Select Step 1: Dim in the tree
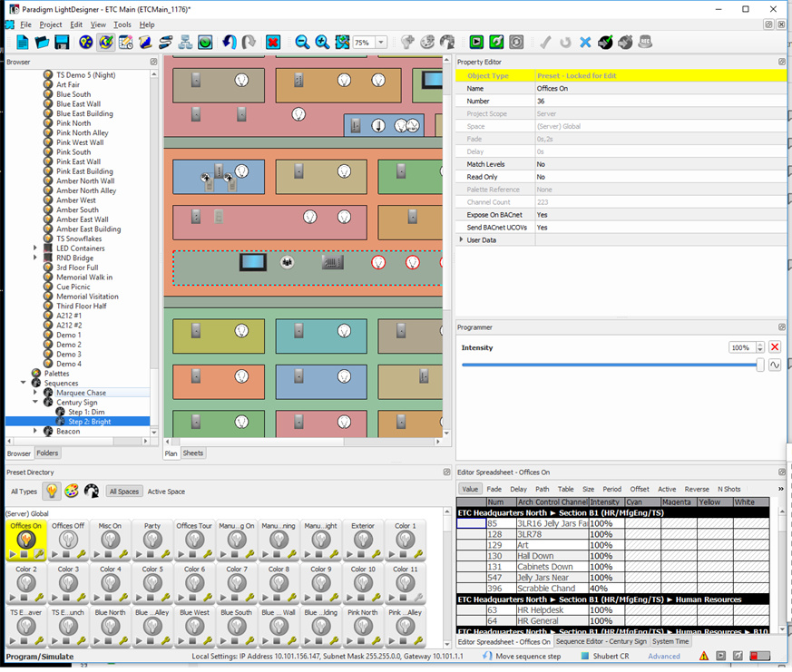792x672 pixels. [x=86, y=412]
